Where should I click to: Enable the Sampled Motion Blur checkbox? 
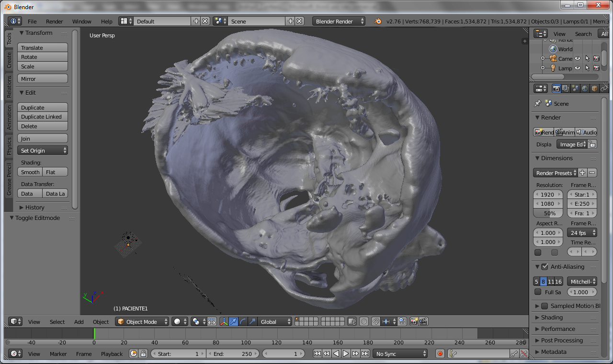pos(545,306)
